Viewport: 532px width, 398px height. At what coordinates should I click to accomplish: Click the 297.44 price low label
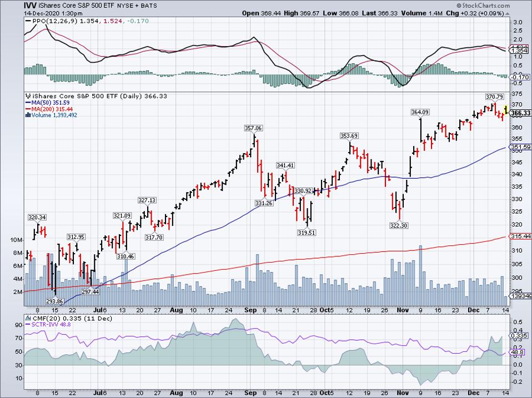(x=91, y=291)
